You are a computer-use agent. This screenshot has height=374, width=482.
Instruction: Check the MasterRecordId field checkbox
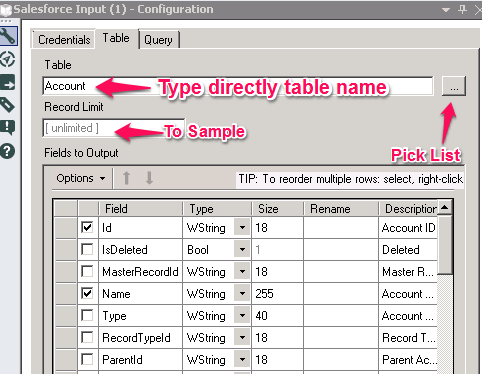click(87, 272)
